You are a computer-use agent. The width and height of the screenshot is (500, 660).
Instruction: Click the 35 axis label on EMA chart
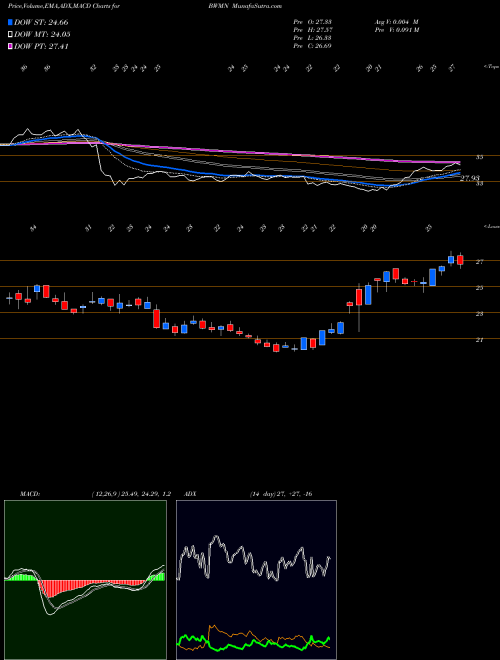[479, 157]
